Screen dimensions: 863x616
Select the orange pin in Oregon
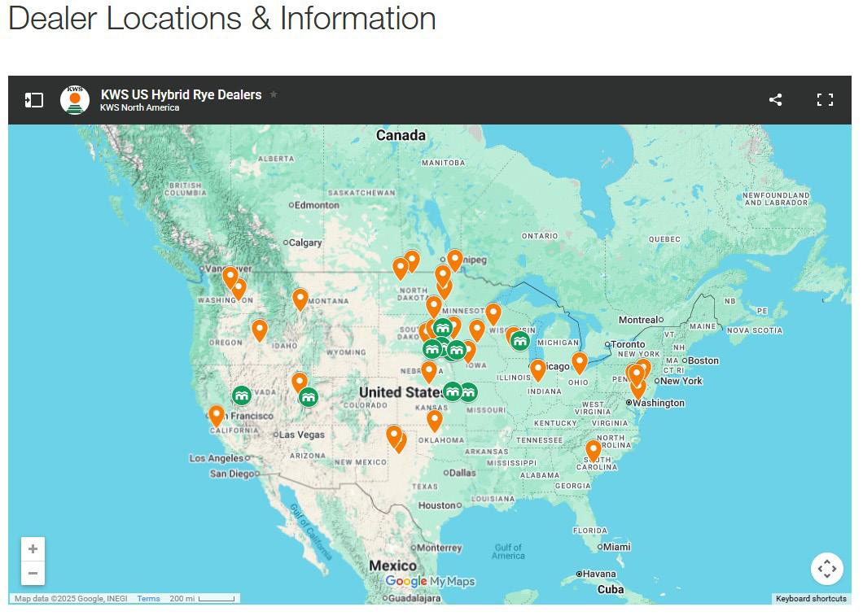click(259, 330)
